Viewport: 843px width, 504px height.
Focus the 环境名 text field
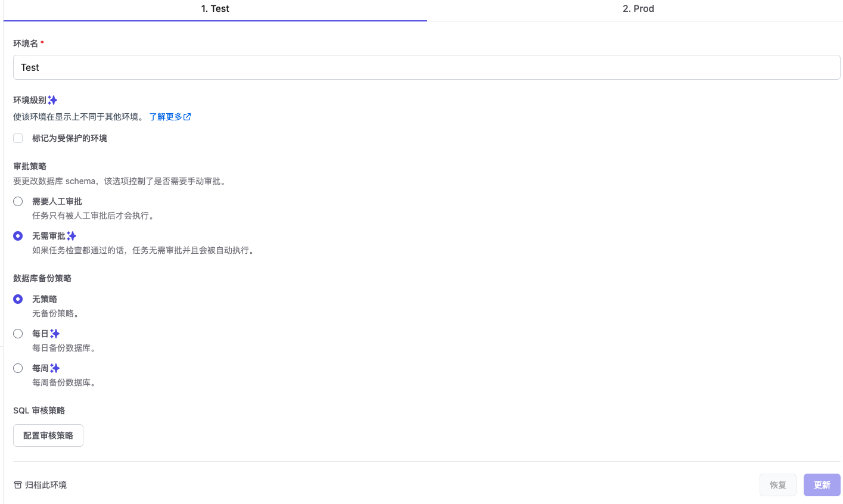tap(427, 67)
